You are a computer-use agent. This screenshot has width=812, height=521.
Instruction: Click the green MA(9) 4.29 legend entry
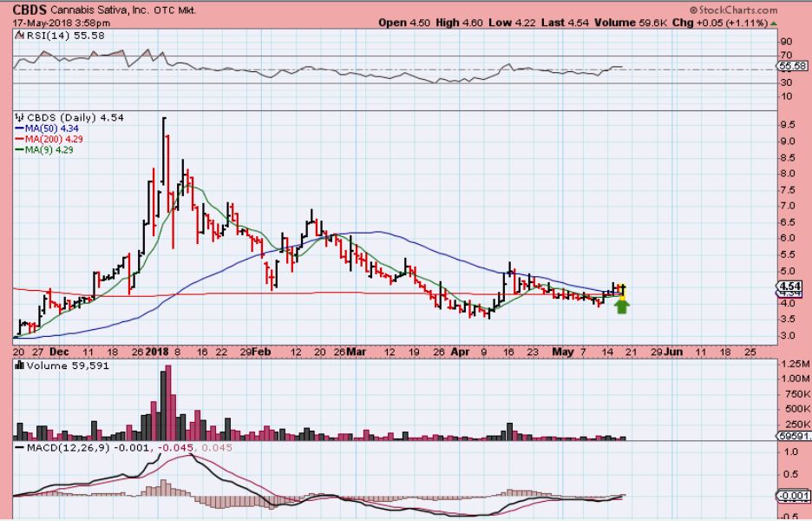coord(44,150)
